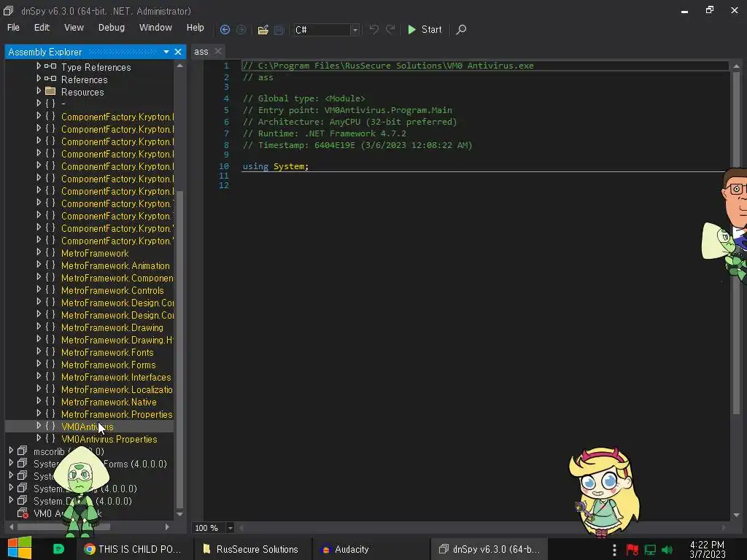
Task: Expand the Type References node
Action: coord(39,66)
